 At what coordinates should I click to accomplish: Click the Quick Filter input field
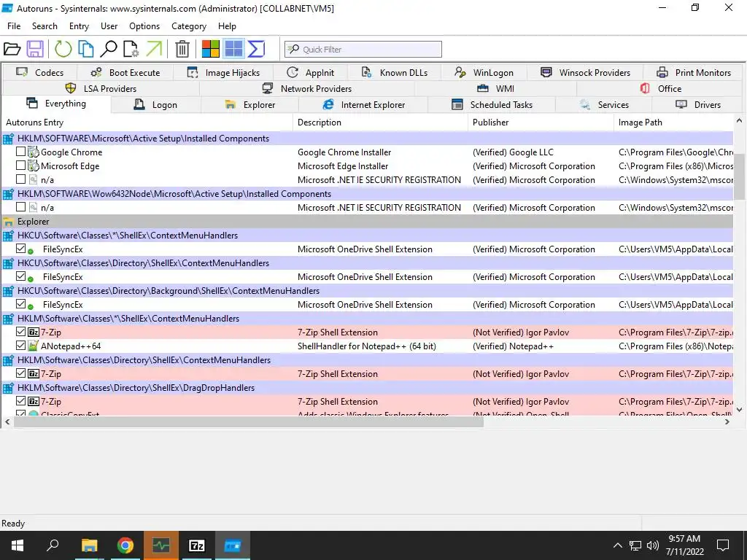[x=363, y=50]
